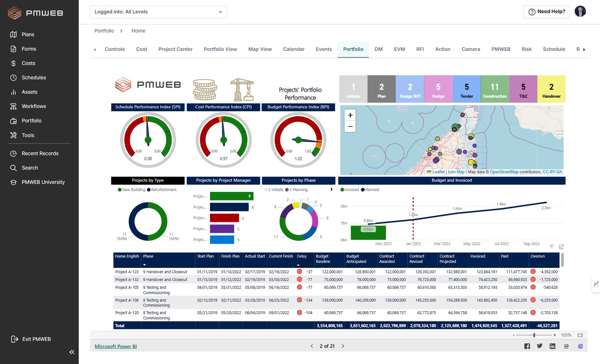This screenshot has height=364, width=600.
Task: Open the Microsoft Power BI link
Action: (115, 346)
